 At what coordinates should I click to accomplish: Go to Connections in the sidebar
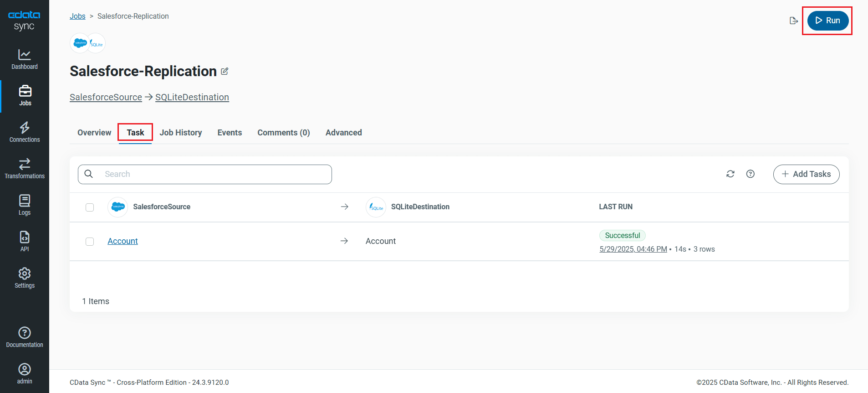pos(25,132)
